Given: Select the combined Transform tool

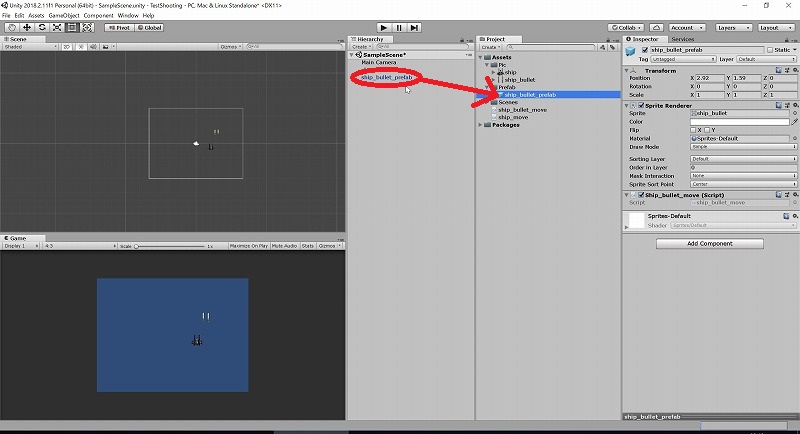Looking at the screenshot, I should pos(87,28).
